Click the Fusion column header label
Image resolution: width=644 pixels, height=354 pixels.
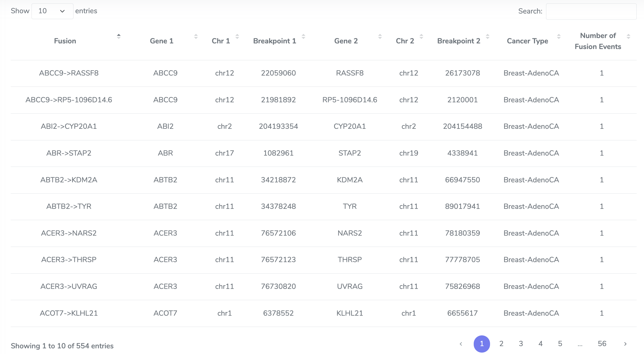click(65, 41)
